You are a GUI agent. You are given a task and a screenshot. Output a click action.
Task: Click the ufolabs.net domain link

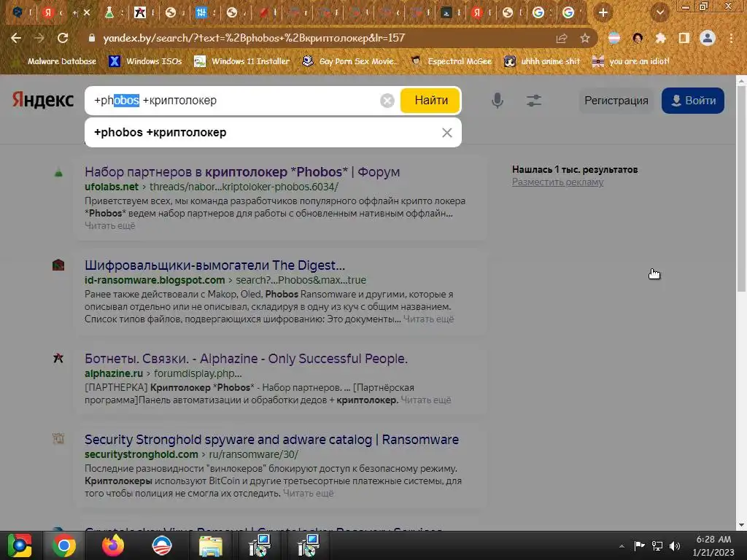[112, 187]
